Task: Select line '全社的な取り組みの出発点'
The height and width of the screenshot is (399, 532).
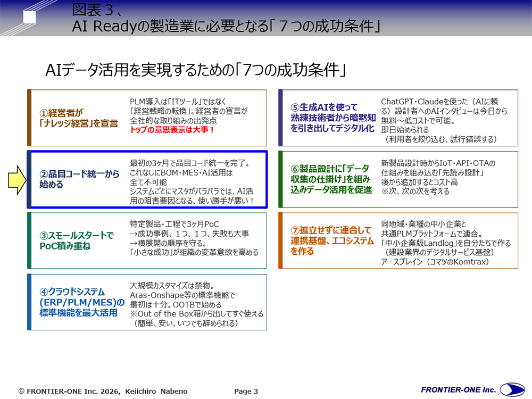Action: coord(173,120)
